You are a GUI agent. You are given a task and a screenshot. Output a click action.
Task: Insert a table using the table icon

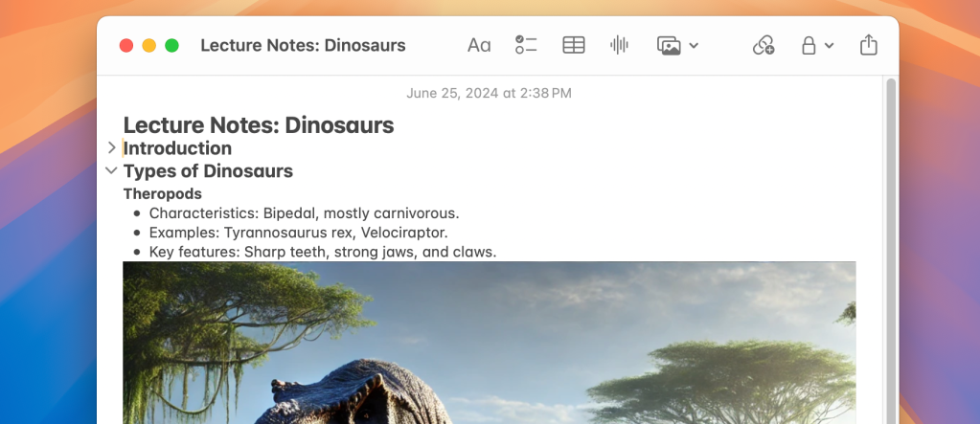click(x=573, y=45)
